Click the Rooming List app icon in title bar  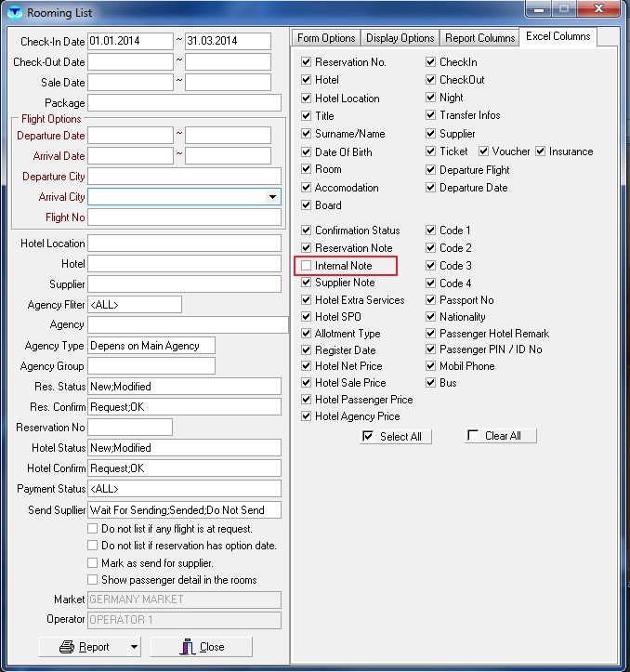tap(14, 12)
